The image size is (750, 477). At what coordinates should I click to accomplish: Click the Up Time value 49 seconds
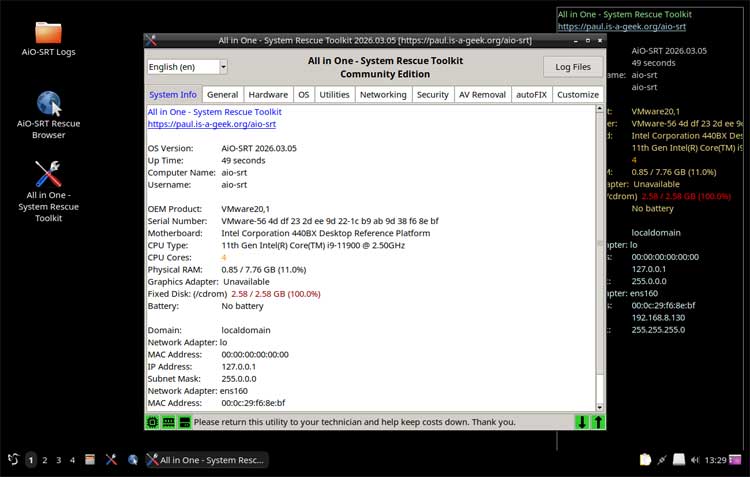[243, 160]
